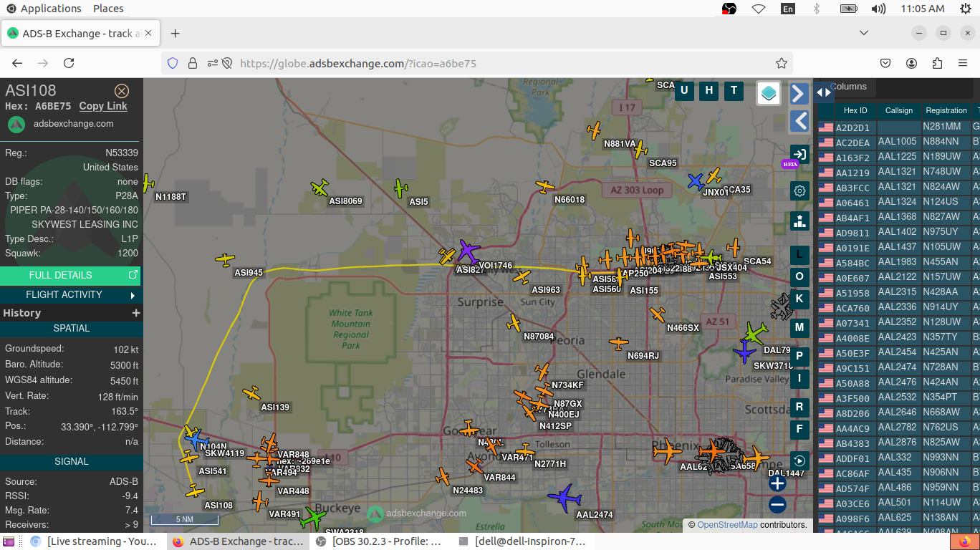Toggle the K map button

click(799, 299)
